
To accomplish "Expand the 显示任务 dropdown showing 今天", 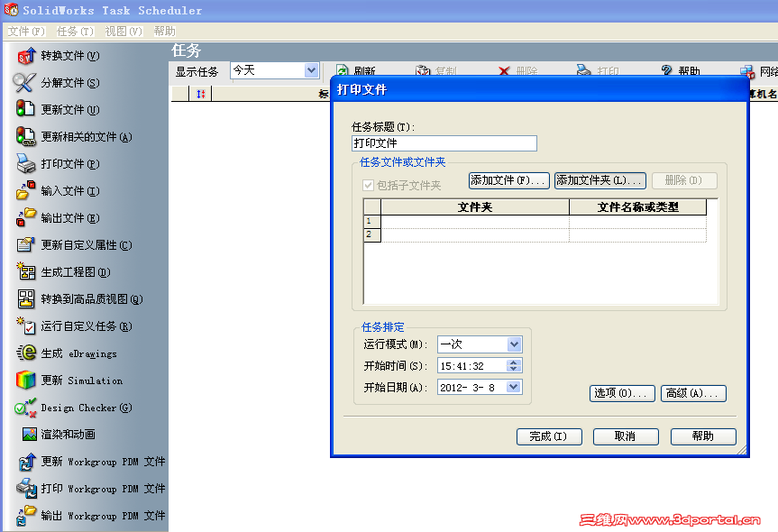I will click(x=310, y=70).
